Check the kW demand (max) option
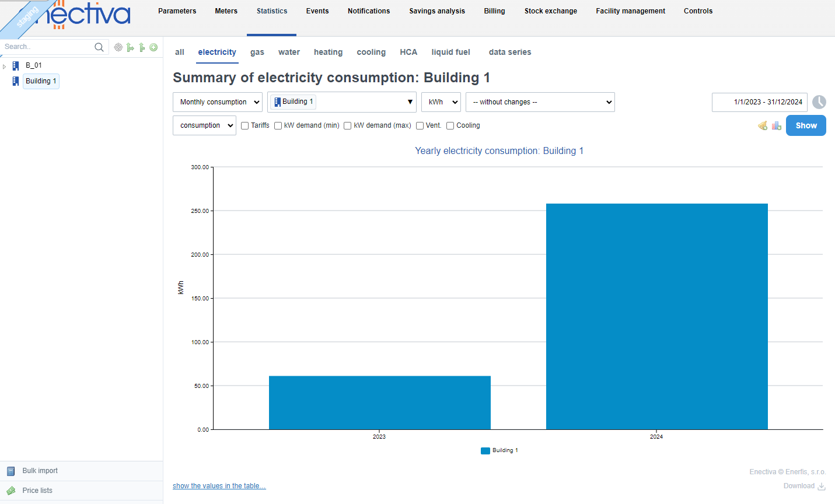Image resolution: width=835 pixels, height=504 pixels. click(348, 125)
